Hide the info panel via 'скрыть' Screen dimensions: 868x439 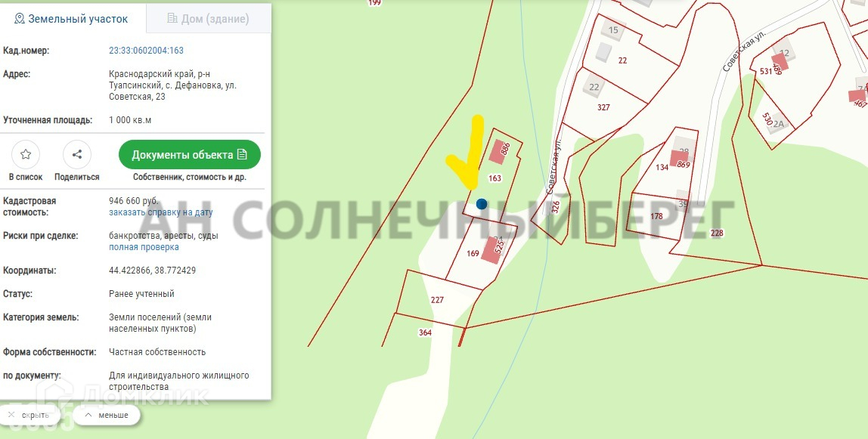30,416
